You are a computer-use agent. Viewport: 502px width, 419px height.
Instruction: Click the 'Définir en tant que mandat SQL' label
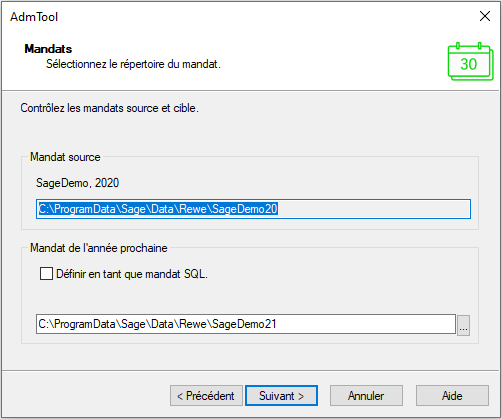[132, 274]
